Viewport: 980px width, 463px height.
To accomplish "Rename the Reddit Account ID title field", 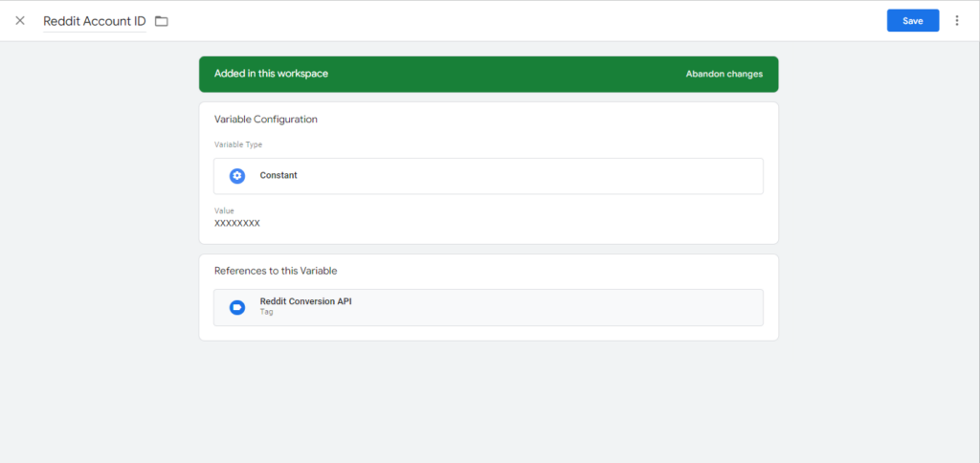I will pyautogui.click(x=94, y=21).
